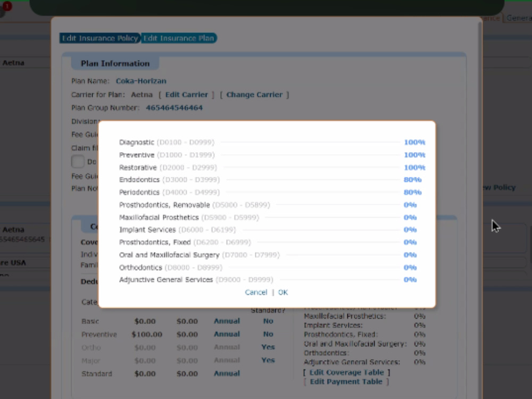Open the Change Carrier link
Screen dimensions: 532x399
pyautogui.click(x=254, y=95)
